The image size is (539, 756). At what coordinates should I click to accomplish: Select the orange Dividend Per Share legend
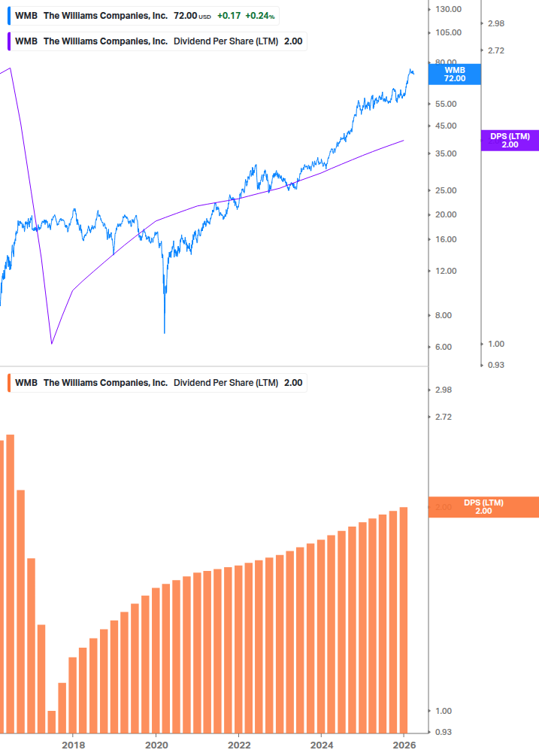(x=157, y=383)
